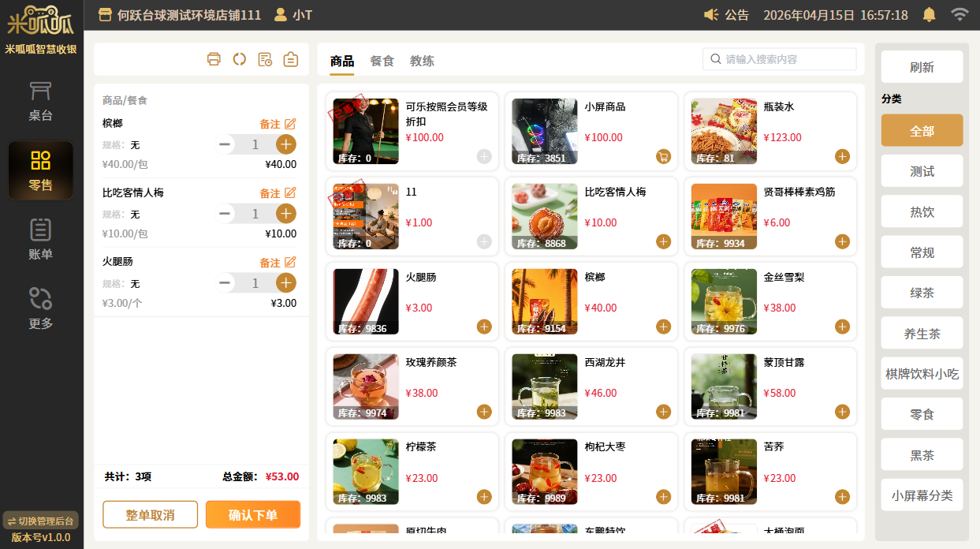Viewport: 980px width, 549px height.
Task: Open the 账单 bills section in sidebar
Action: coord(40,240)
